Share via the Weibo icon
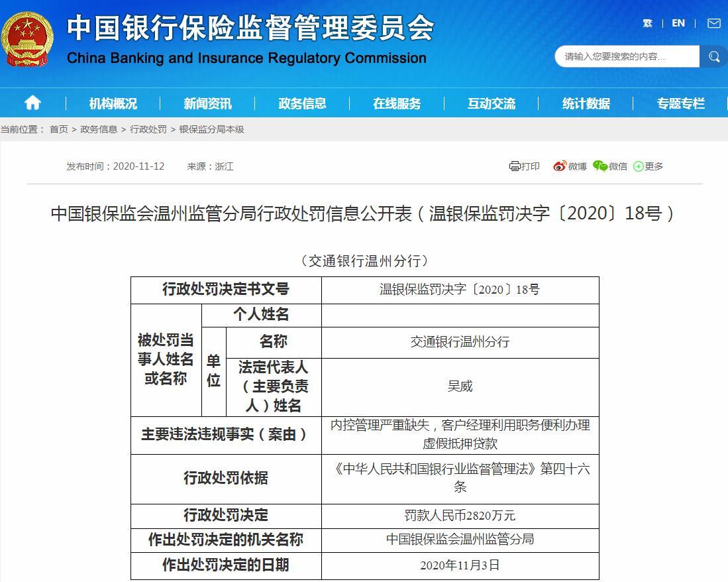728x582 pixels. point(560,166)
